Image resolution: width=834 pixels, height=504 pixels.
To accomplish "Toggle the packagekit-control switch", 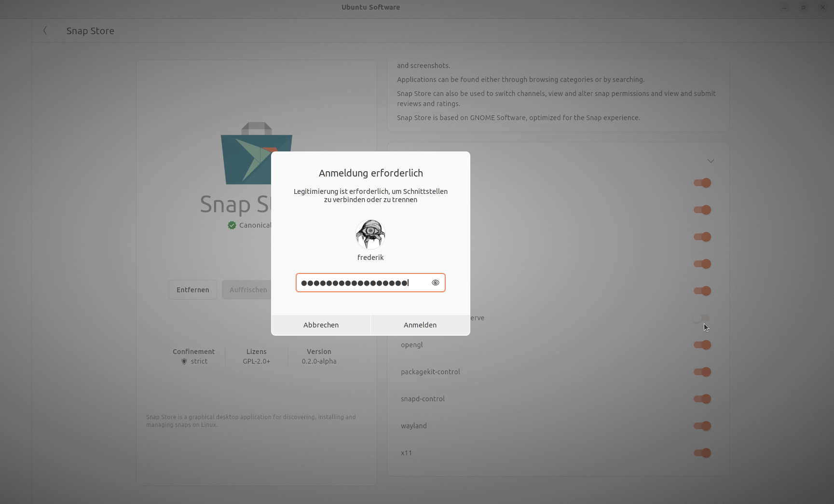I will [x=702, y=372].
